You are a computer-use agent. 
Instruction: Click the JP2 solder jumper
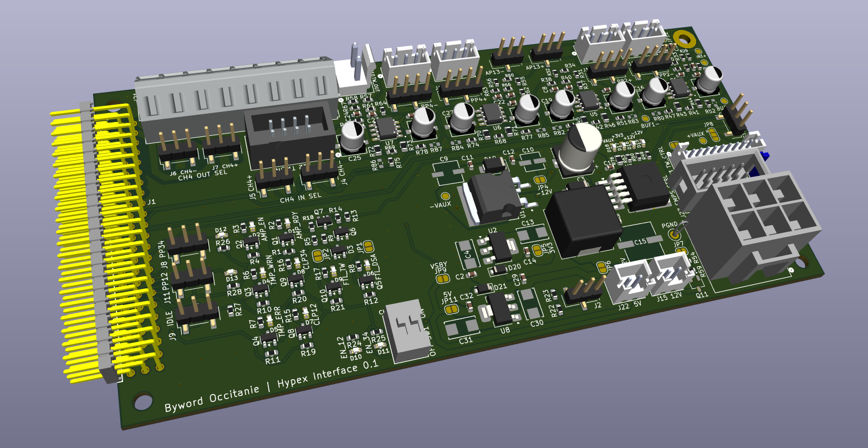(318, 255)
